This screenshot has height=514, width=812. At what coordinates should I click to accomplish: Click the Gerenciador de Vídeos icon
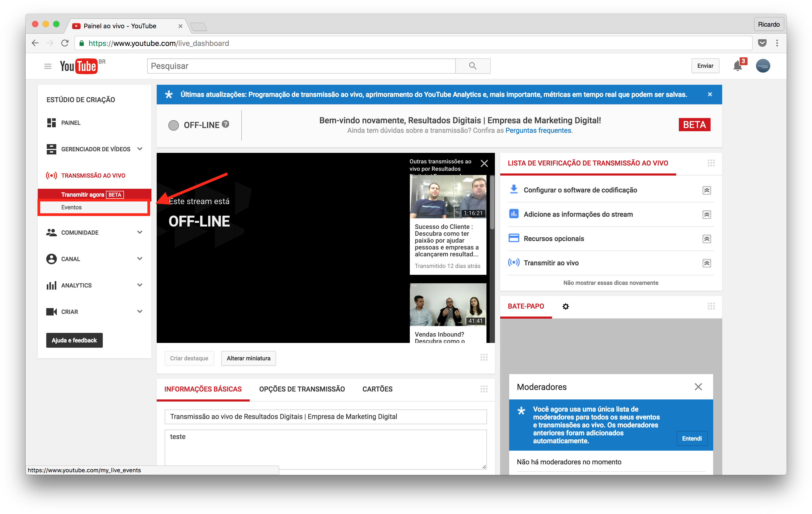click(51, 149)
